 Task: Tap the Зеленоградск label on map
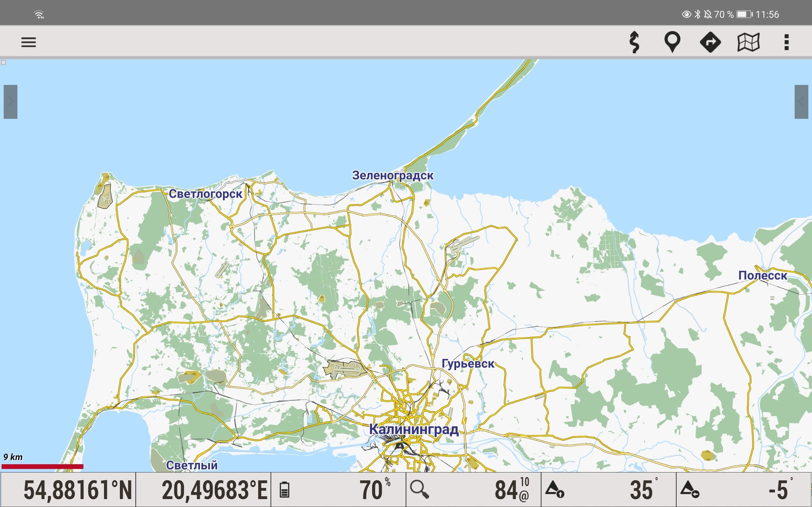pos(393,175)
